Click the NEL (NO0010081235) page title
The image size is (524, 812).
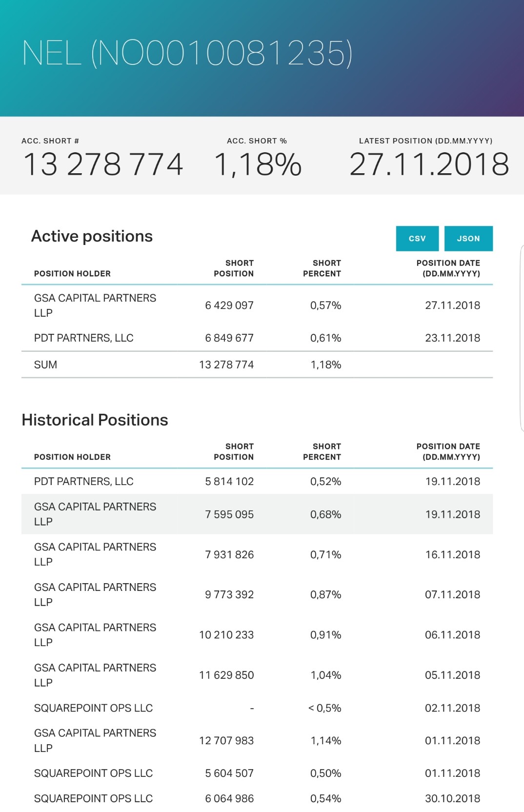click(x=187, y=53)
